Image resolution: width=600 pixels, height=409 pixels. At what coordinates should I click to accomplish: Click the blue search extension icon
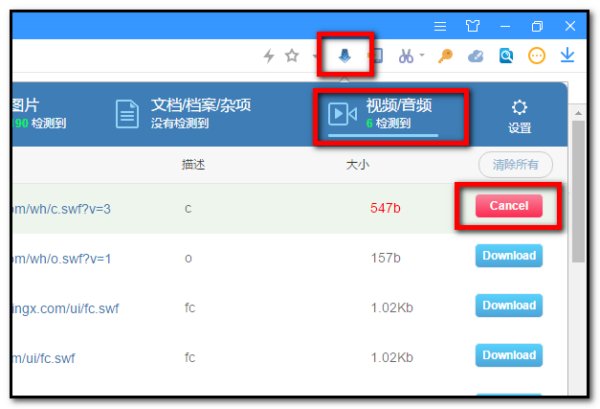506,56
